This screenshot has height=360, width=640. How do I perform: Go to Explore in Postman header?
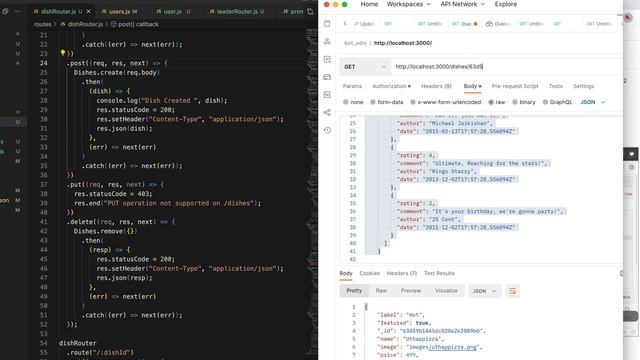tap(506, 4)
